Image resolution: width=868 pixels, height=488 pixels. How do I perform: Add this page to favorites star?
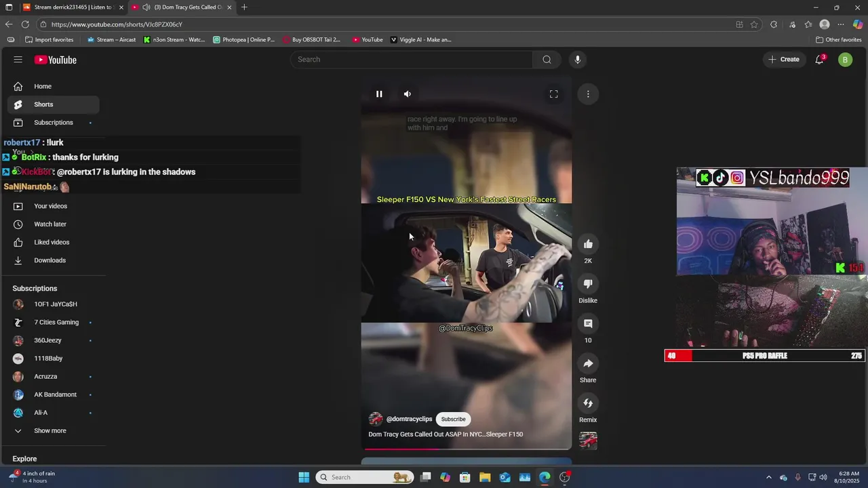pyautogui.click(x=754, y=24)
